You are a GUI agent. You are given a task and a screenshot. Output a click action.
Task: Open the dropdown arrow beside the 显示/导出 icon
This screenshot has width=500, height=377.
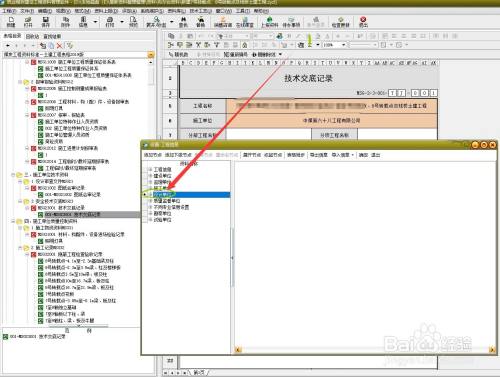tap(172, 22)
